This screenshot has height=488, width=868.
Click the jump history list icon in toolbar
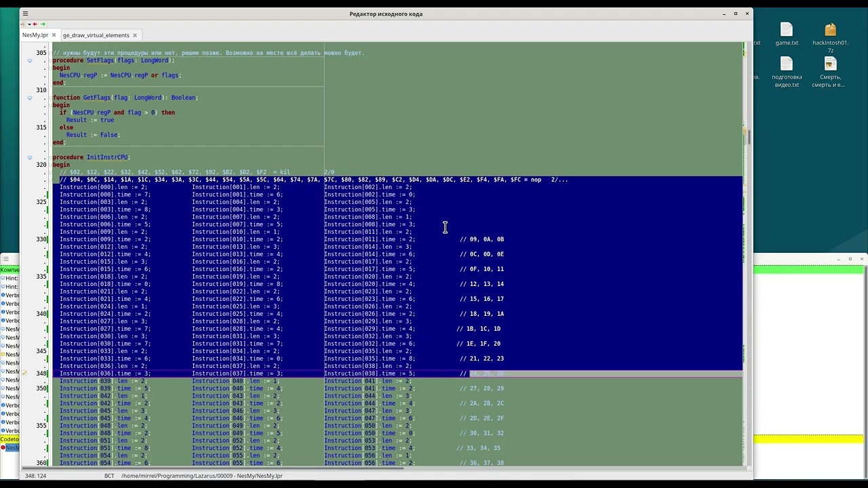coord(25,24)
